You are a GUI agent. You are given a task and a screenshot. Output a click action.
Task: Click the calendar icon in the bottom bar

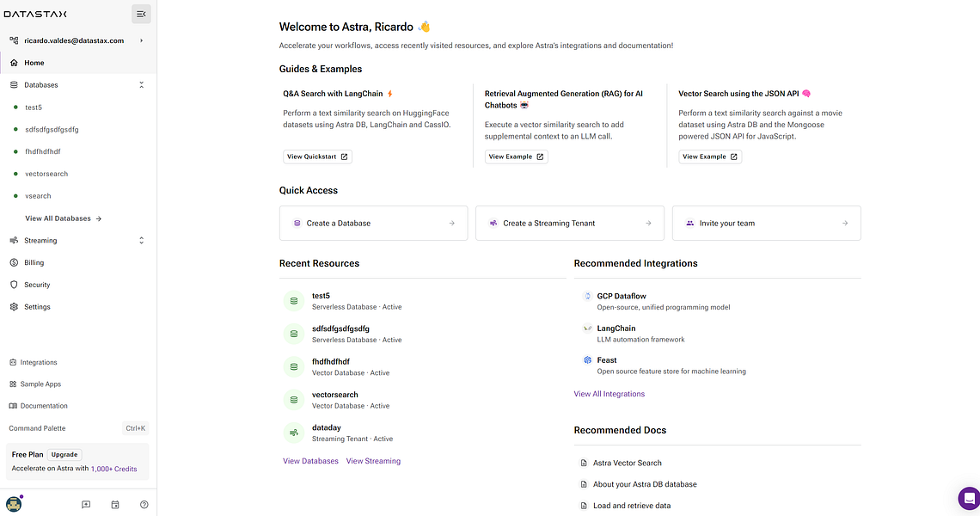point(115,505)
